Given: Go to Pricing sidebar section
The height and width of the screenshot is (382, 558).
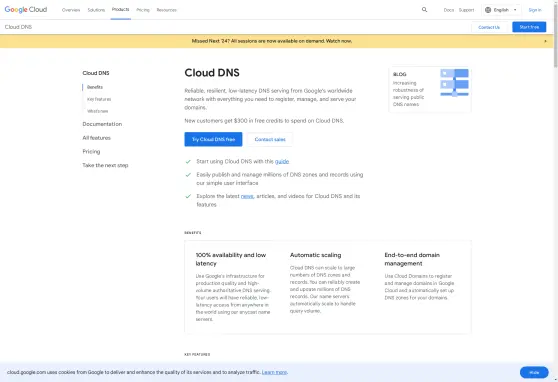Looking at the screenshot, I should [91, 152].
